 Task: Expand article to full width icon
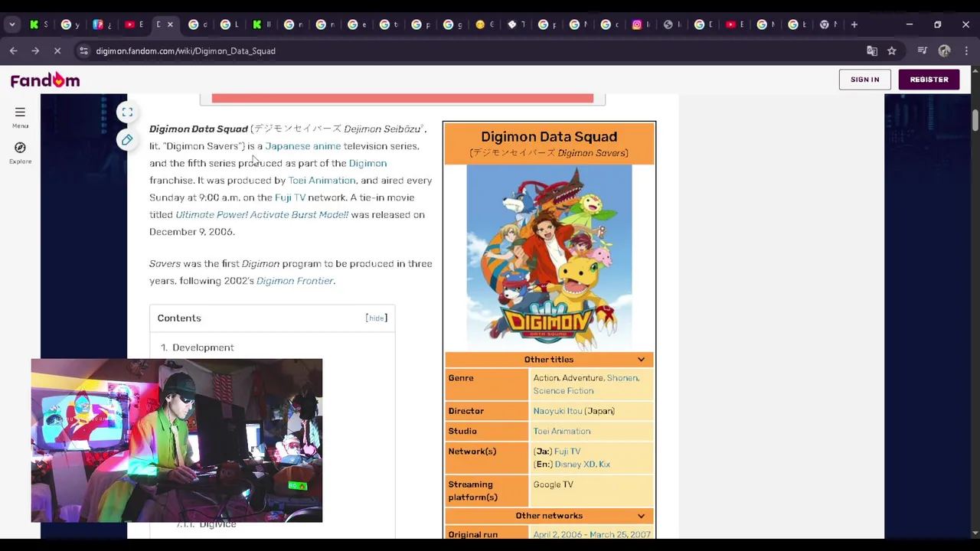click(x=127, y=112)
